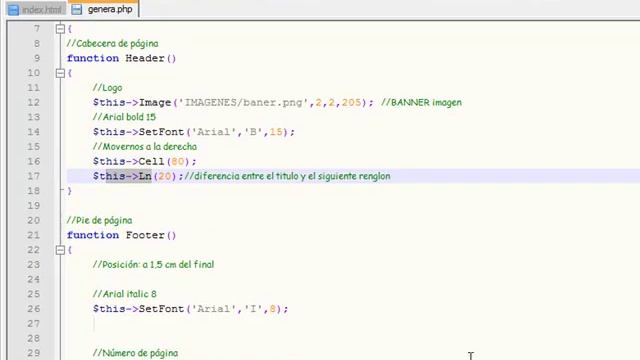Collapse the code block at line 7
Screen dimensions: 640x360
(x=60, y=29)
